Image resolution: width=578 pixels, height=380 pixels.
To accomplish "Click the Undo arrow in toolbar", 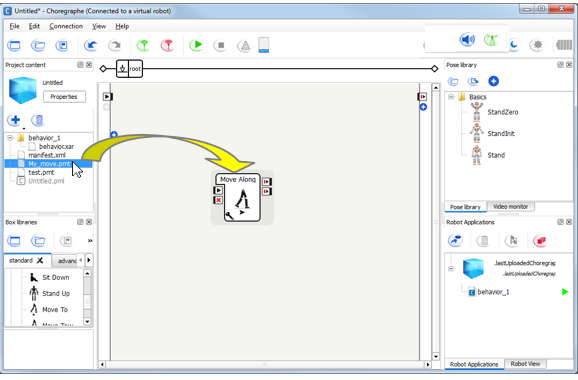I will click(91, 45).
